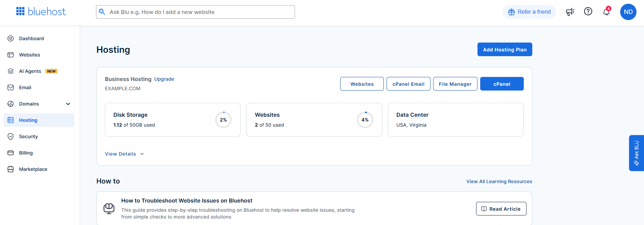Click Add Hosting Plan button
The height and width of the screenshot is (225, 644).
[505, 49]
